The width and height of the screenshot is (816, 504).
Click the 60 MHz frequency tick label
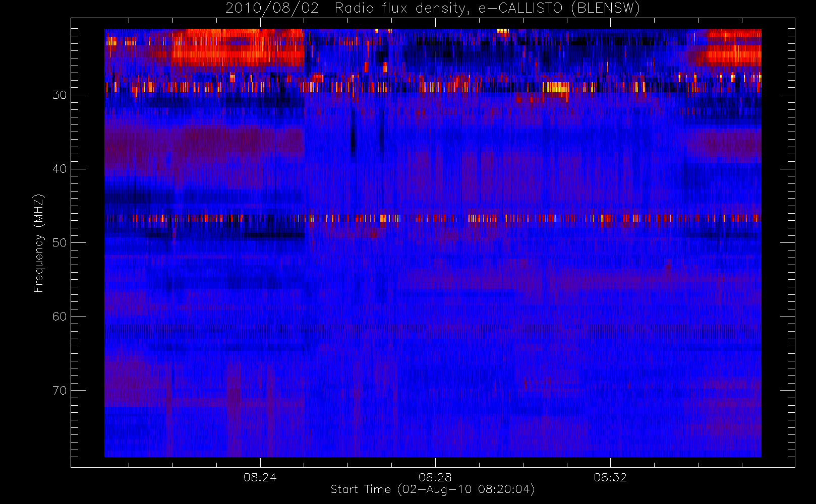pyautogui.click(x=60, y=317)
